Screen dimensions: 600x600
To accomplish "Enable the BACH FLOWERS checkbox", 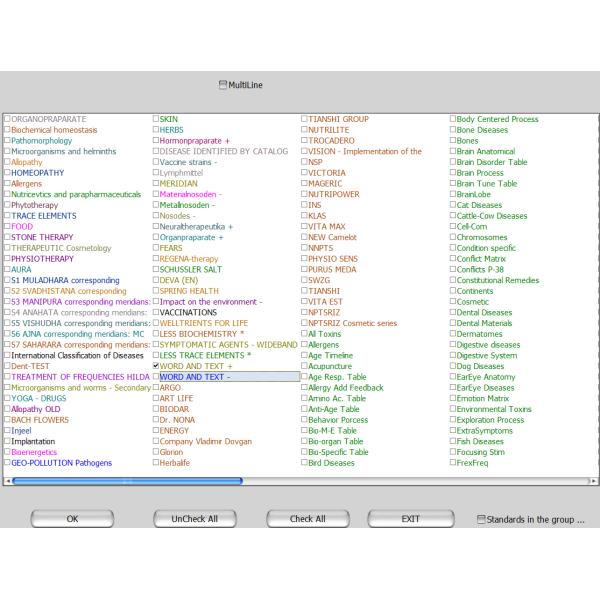I will pos(7,420).
